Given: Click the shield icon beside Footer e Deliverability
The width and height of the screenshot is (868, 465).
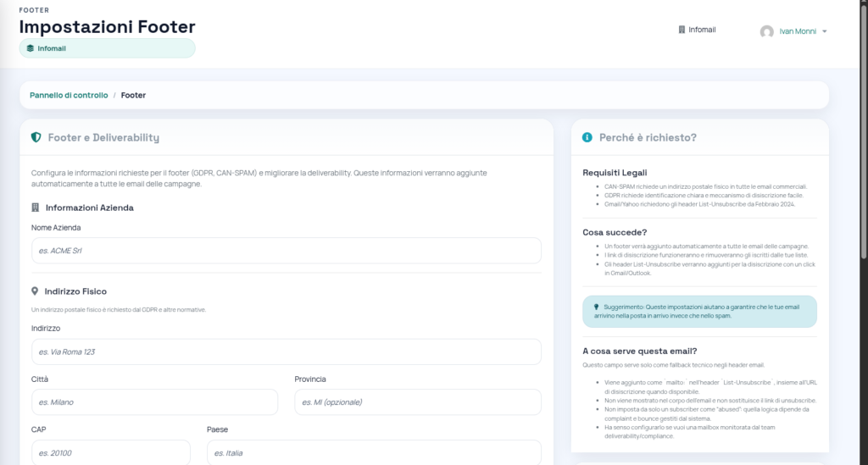Looking at the screenshot, I should point(36,137).
